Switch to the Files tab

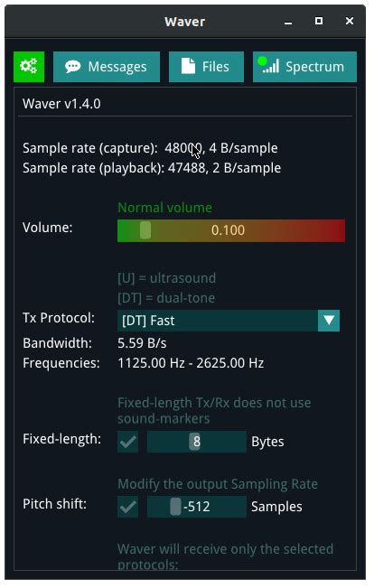(x=206, y=67)
